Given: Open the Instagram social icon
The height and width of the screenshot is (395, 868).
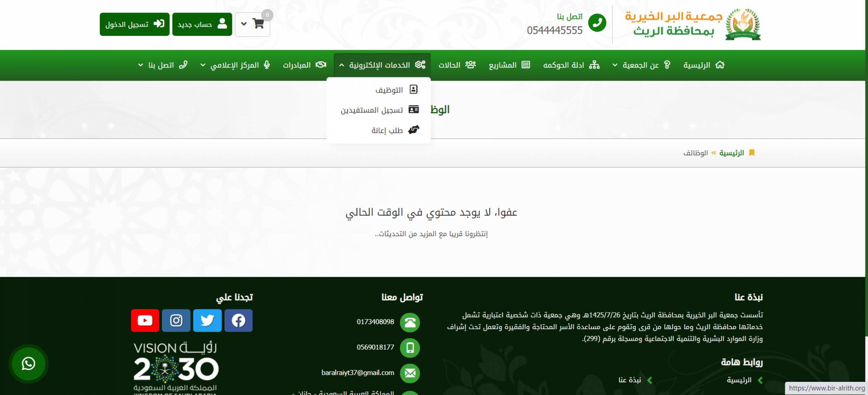Looking at the screenshot, I should tap(176, 321).
